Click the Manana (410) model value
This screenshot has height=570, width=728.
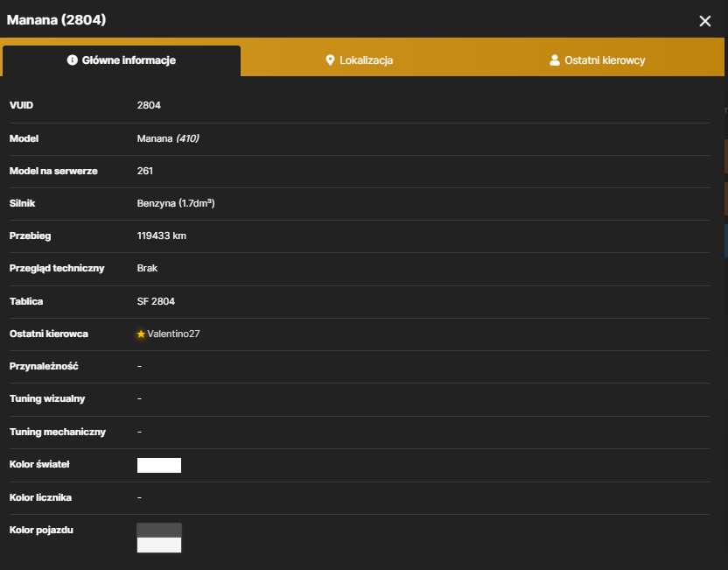click(168, 138)
